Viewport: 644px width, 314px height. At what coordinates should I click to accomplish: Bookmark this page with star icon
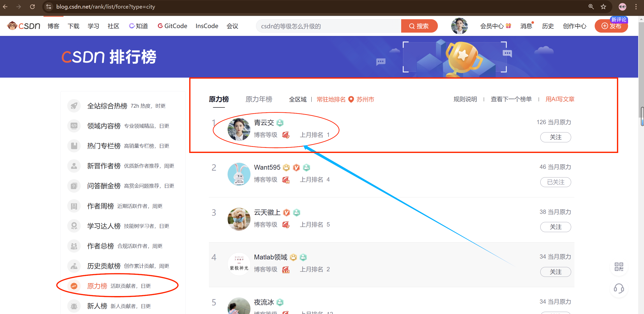click(x=604, y=7)
